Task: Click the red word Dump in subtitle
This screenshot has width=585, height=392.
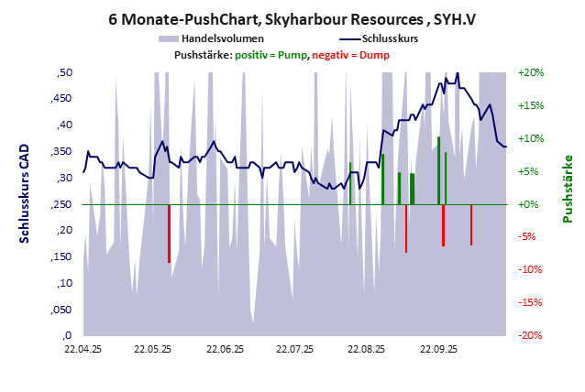Action: click(x=373, y=56)
